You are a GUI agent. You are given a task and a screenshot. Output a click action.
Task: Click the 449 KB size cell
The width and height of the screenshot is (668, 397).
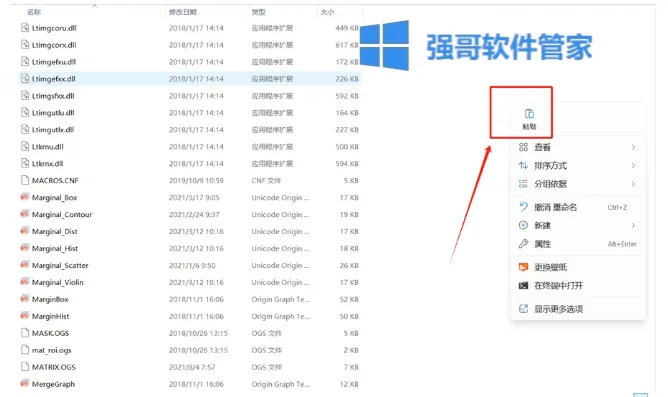pyautogui.click(x=347, y=28)
